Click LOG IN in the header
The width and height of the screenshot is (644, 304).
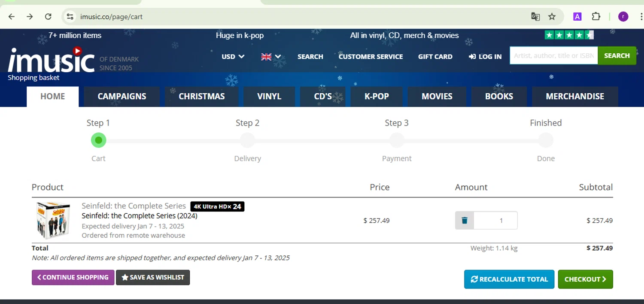tap(485, 56)
